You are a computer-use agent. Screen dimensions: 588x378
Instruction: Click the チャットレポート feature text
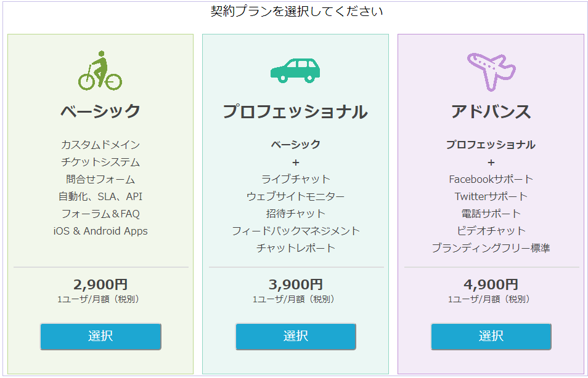pos(295,248)
